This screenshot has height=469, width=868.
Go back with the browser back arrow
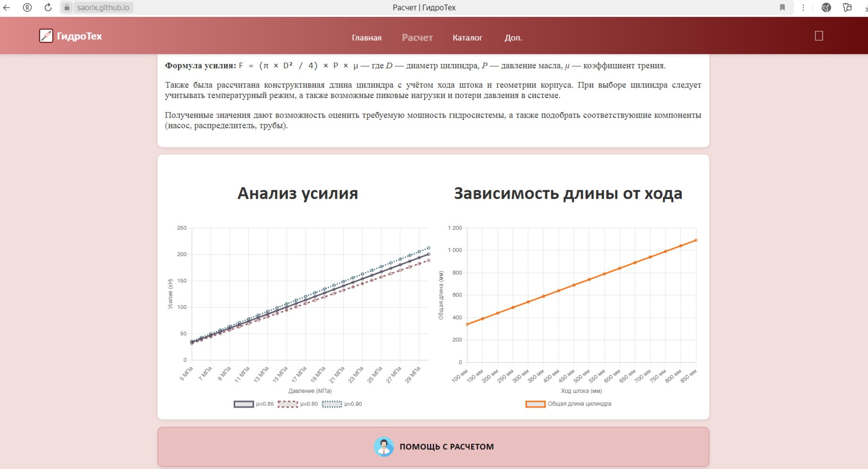click(x=7, y=8)
